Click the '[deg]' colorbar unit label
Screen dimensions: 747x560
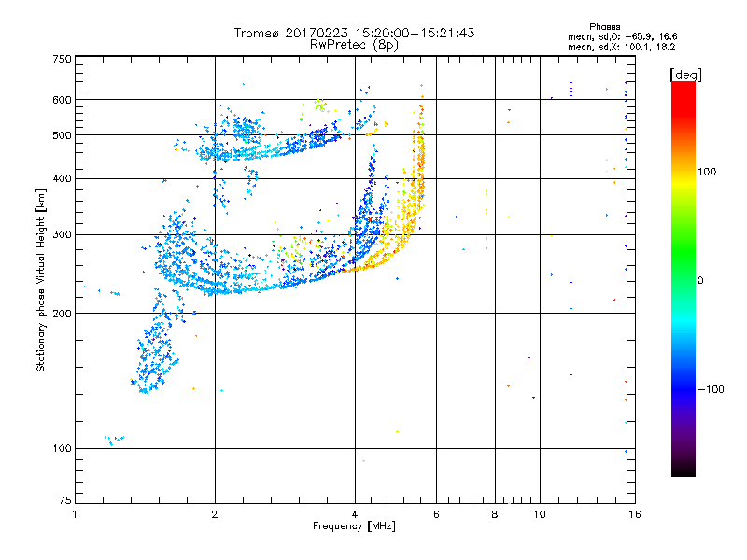(685, 75)
